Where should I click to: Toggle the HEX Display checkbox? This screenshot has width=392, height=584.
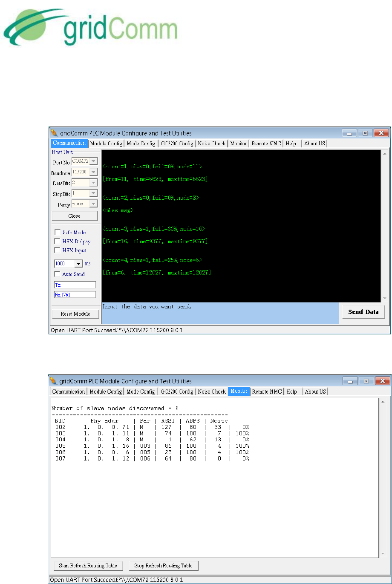(57, 242)
